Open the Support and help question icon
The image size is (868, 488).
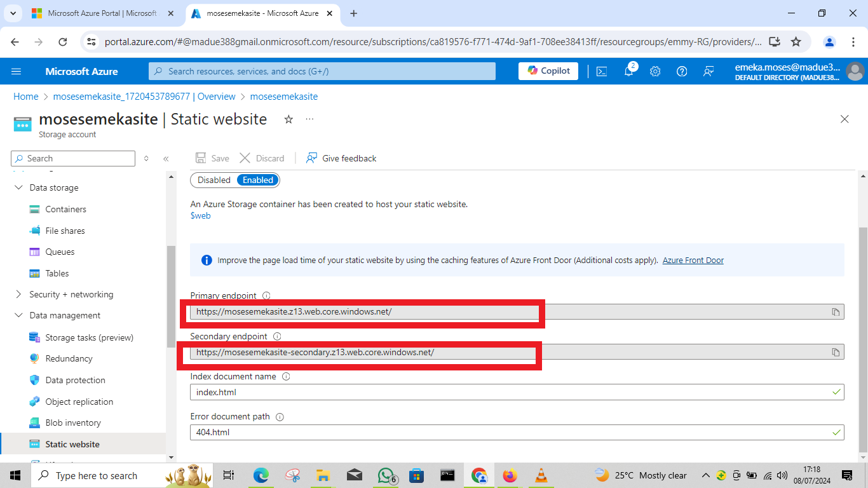[682, 71]
